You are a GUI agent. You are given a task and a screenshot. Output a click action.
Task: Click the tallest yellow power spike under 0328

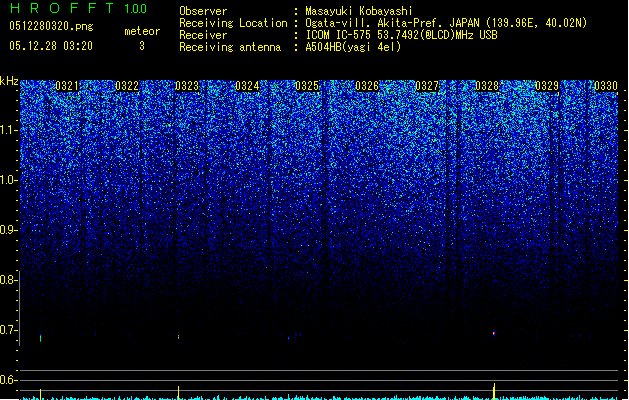[494, 391]
